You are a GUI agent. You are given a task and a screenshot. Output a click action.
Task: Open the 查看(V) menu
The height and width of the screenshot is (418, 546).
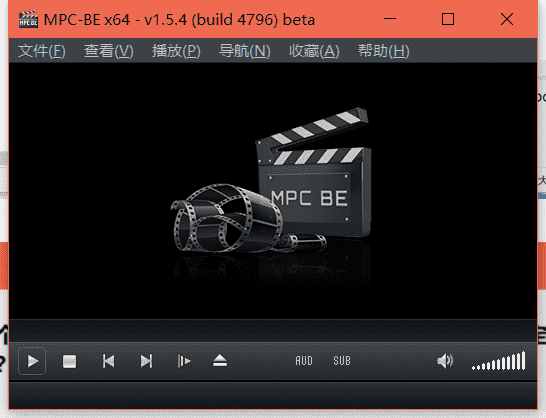[109, 51]
